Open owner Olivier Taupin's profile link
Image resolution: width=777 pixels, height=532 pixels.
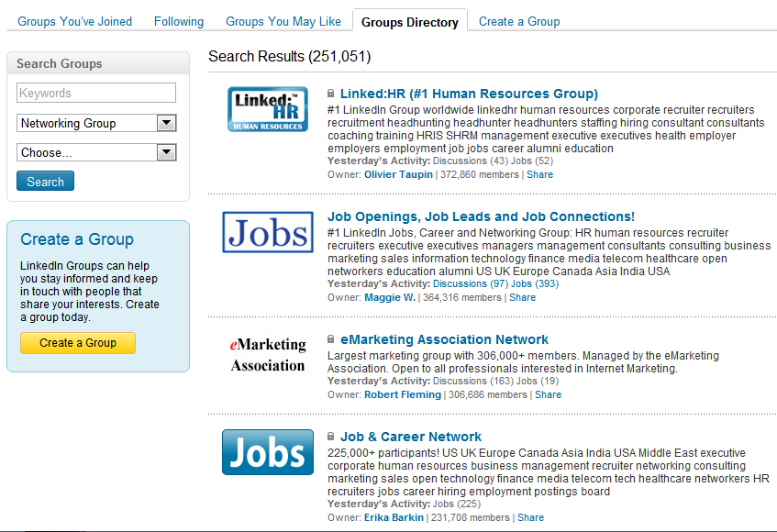pyautogui.click(x=398, y=174)
